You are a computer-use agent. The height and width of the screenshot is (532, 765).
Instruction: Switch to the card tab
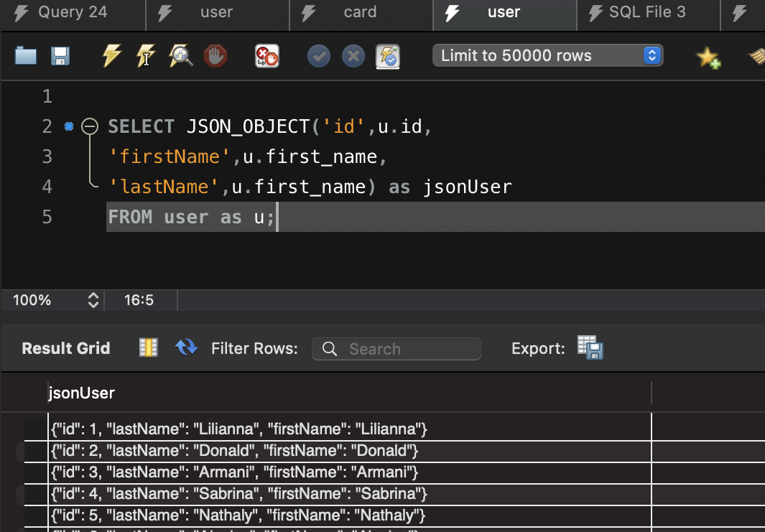pyautogui.click(x=360, y=12)
